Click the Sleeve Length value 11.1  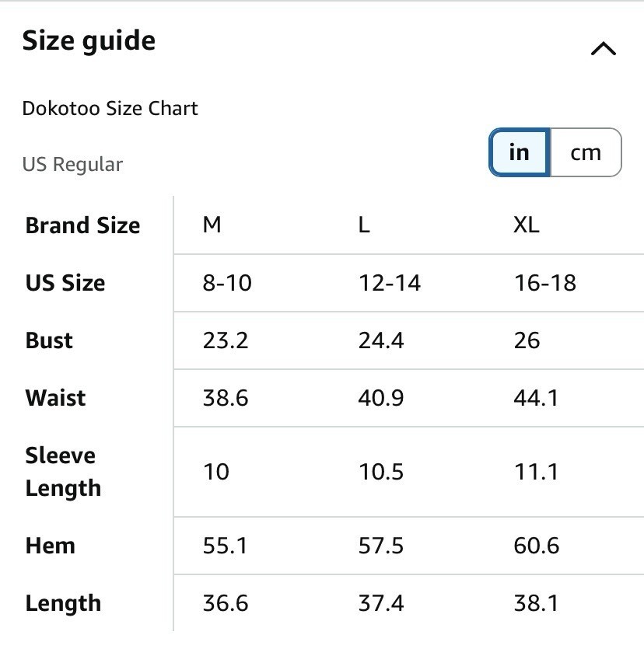point(536,472)
